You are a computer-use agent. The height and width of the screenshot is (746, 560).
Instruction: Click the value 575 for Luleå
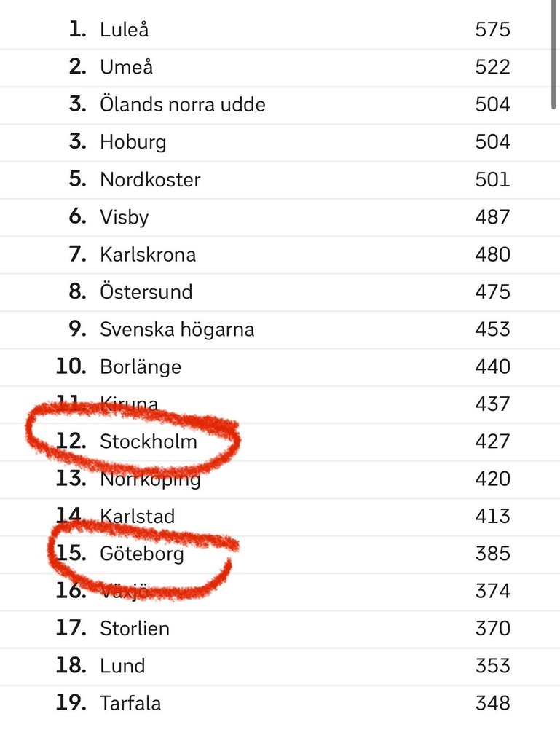coord(492,29)
